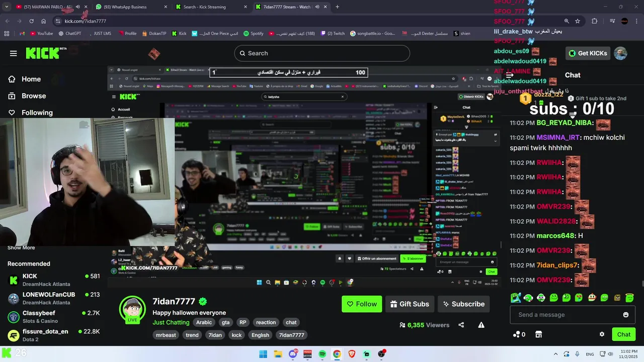Open user profile avatar in Kick header
The image size is (644, 362).
pyautogui.click(x=620, y=53)
